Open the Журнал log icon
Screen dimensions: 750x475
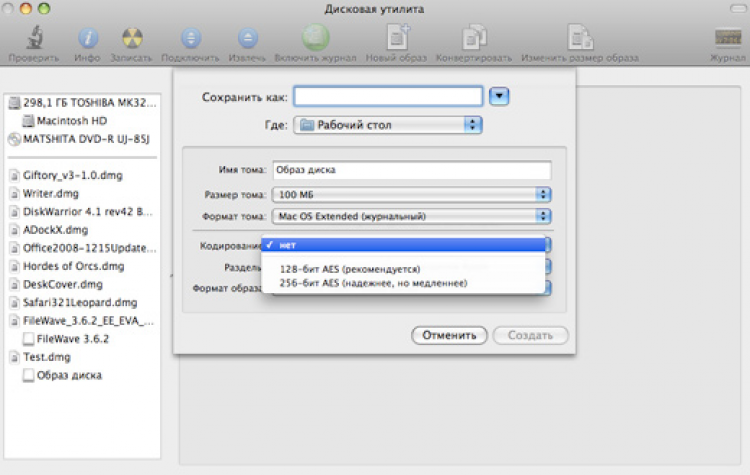pos(728,37)
